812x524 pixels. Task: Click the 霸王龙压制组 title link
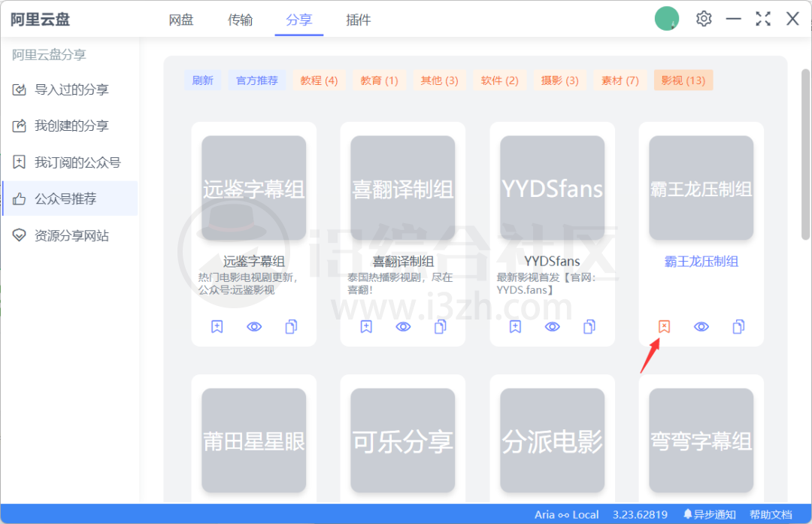[x=701, y=262]
